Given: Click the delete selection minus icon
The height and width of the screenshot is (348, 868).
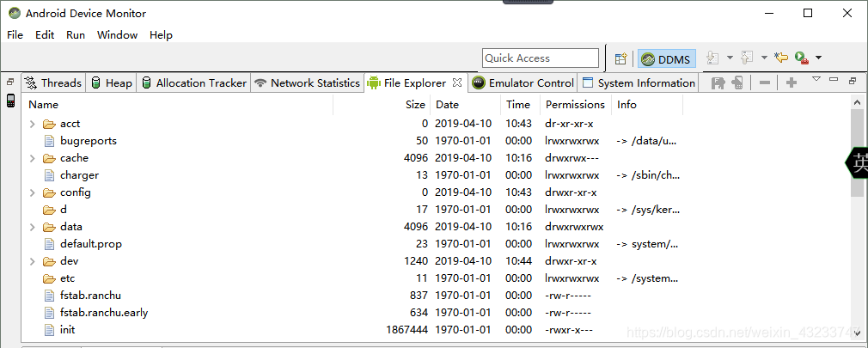Looking at the screenshot, I should point(765,83).
